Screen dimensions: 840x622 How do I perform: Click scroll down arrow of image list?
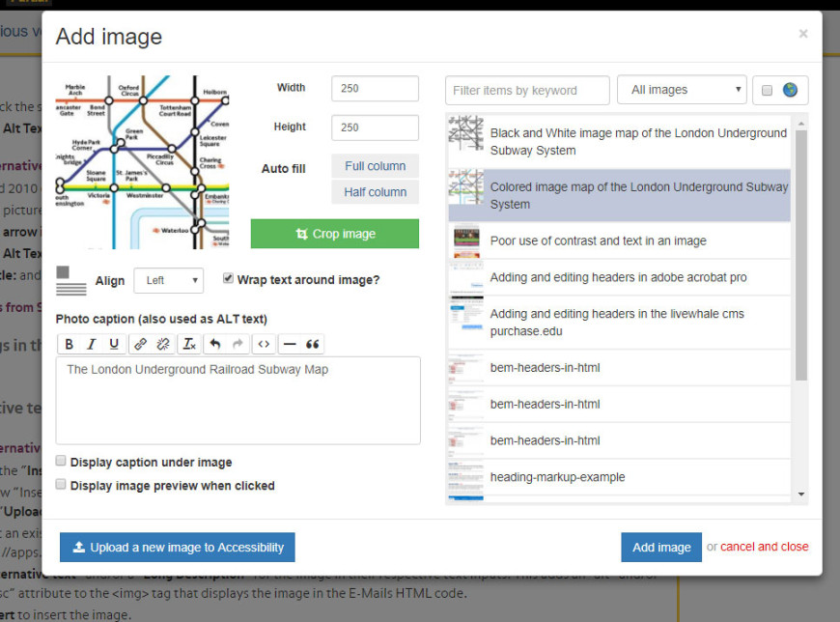pos(801,494)
